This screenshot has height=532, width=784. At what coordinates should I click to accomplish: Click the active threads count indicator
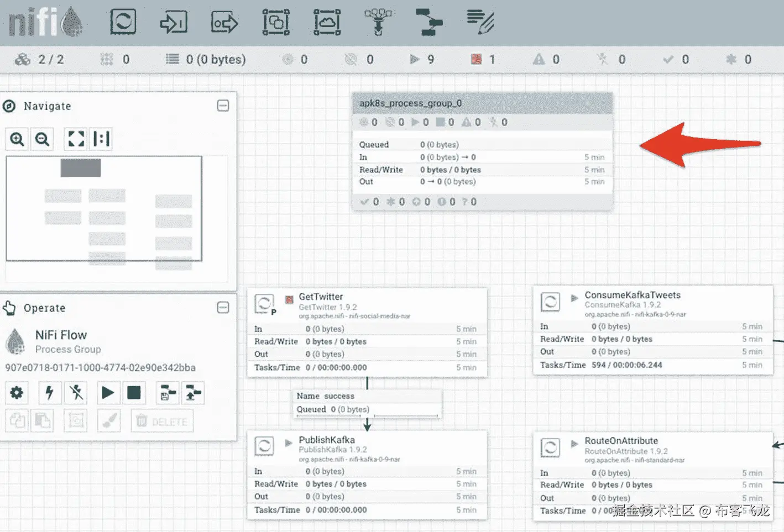pyautogui.click(x=115, y=59)
